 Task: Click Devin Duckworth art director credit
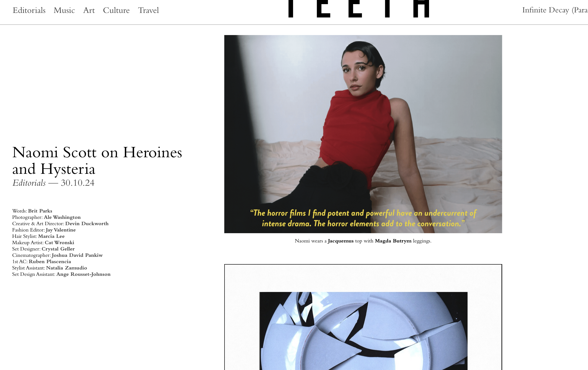click(87, 224)
